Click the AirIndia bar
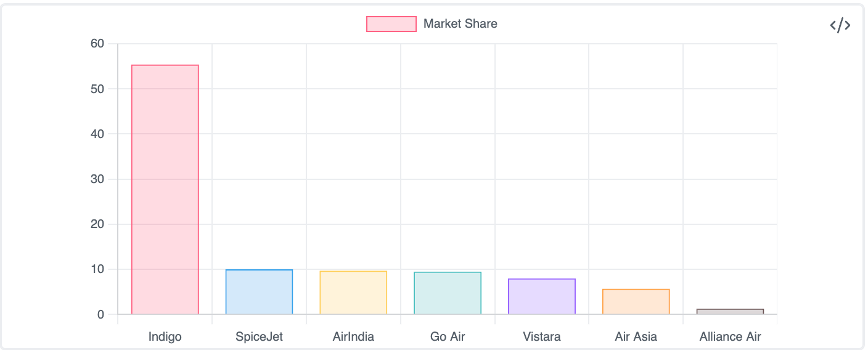Screen dimensions: 868x350 (x=353, y=293)
